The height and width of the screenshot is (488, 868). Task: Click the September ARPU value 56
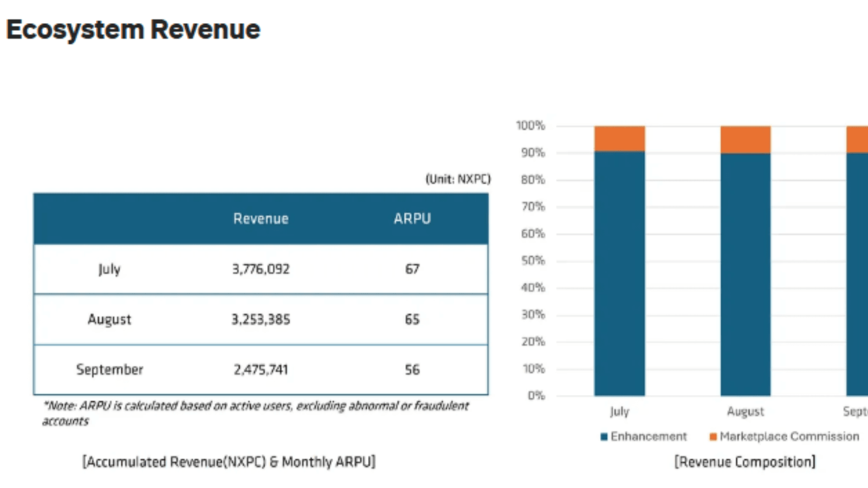tap(412, 370)
